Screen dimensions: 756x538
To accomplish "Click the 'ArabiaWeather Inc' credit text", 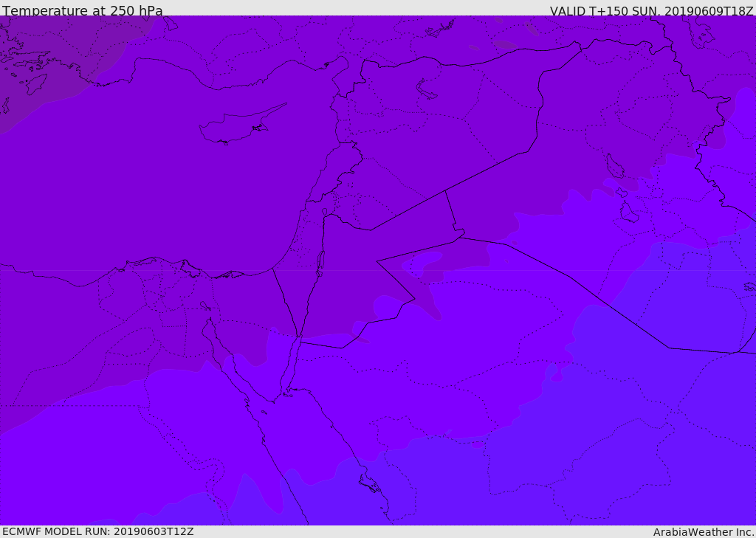I will [x=704, y=532].
